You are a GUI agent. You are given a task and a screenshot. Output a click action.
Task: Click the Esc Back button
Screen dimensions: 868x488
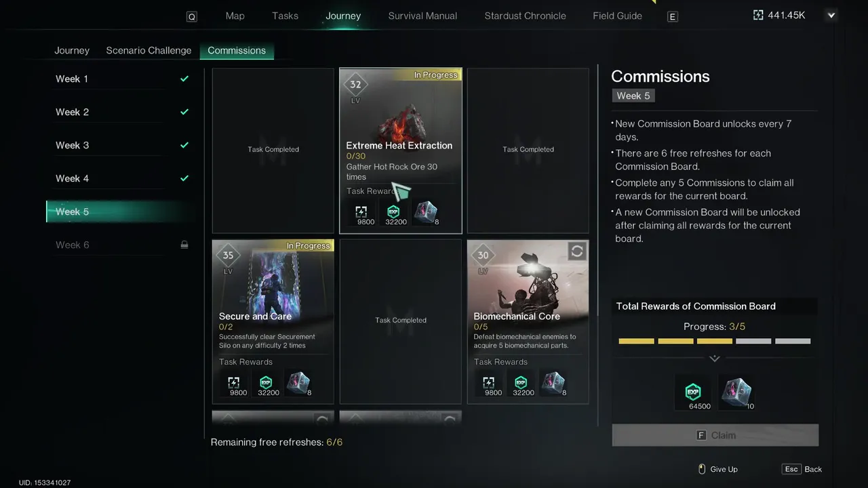[x=803, y=469]
